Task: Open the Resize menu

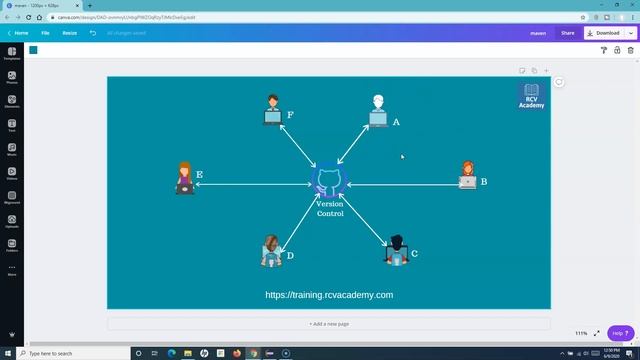Action: 69,33
